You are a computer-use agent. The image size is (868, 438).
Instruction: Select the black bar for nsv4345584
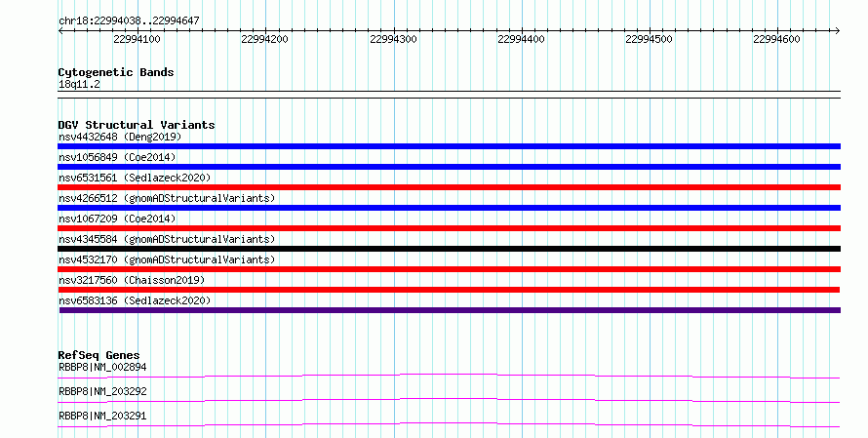click(449, 249)
